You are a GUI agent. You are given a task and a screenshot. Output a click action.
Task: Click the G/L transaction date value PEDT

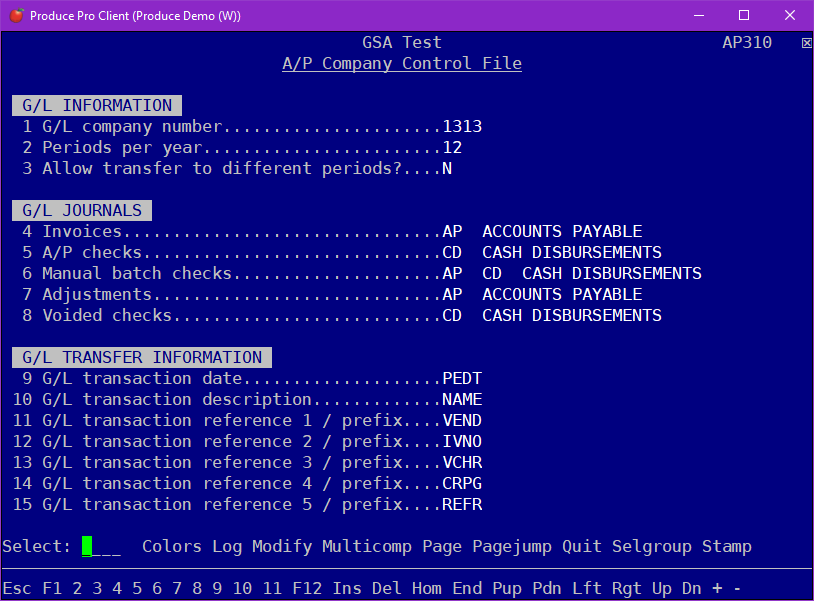point(462,378)
